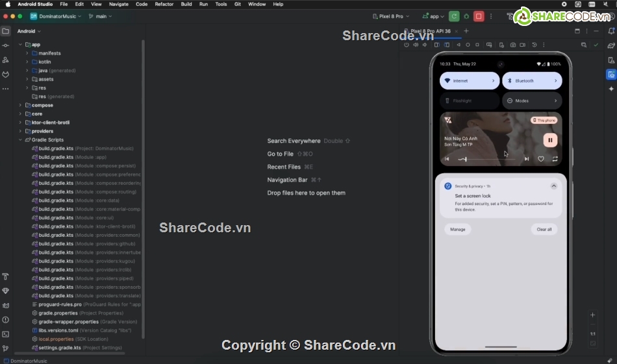Open the GitLab cat-face tool window icon
Viewport: 617px width, 364px height.
click(x=5, y=75)
